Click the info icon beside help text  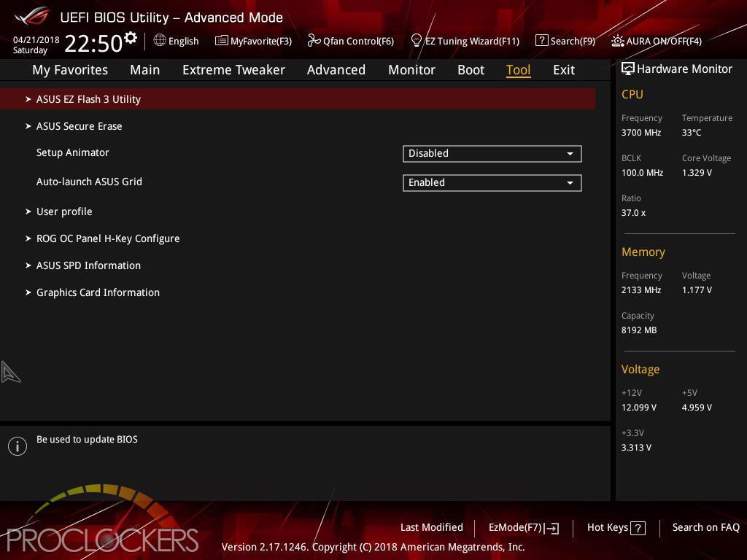(x=18, y=446)
